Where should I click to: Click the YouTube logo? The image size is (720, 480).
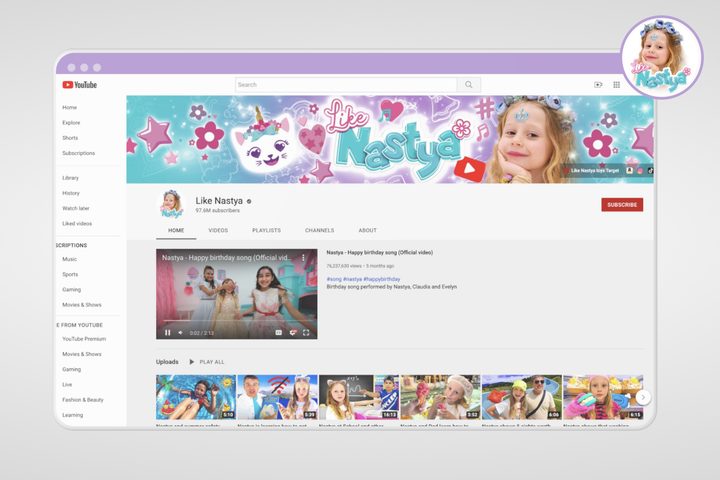(x=79, y=85)
